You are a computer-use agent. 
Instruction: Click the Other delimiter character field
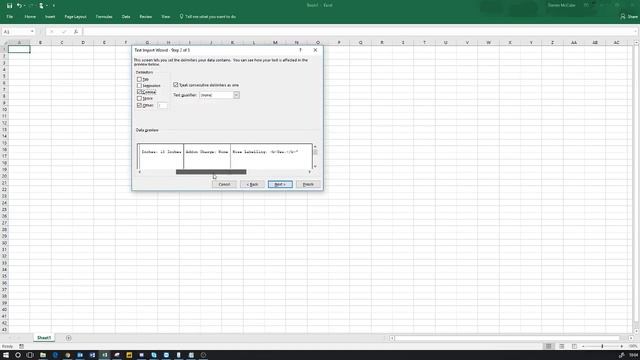(x=162, y=105)
